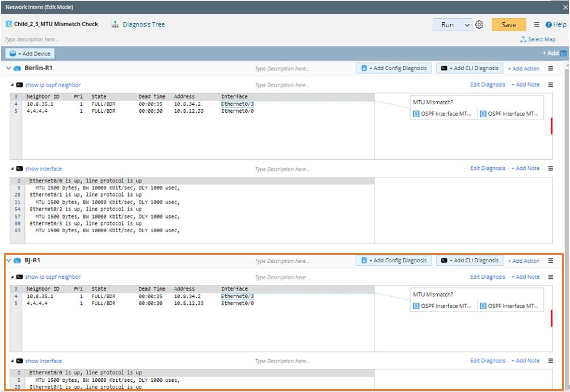Click the terminal icon beside Berlin-R1 show interface
The image size is (570, 392).
point(20,169)
